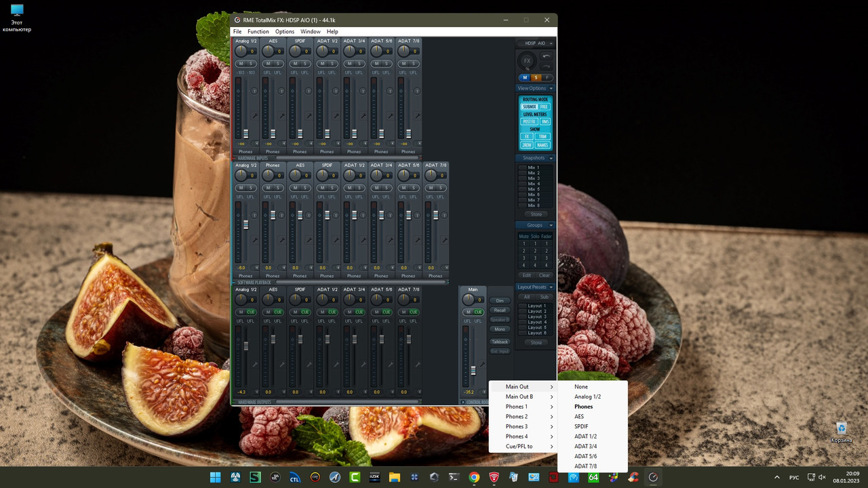Open the green 64 icon on the taskbar
Image resolution: width=868 pixels, height=488 pixels.
point(593,477)
